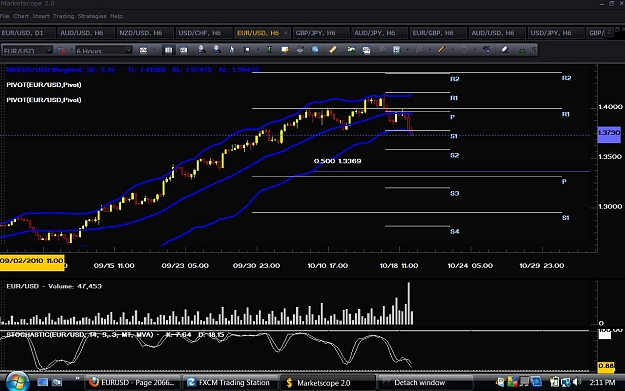The width and height of the screenshot is (625, 391).
Task: Open the EUR/USD instrument dropdown
Action: coord(49,50)
